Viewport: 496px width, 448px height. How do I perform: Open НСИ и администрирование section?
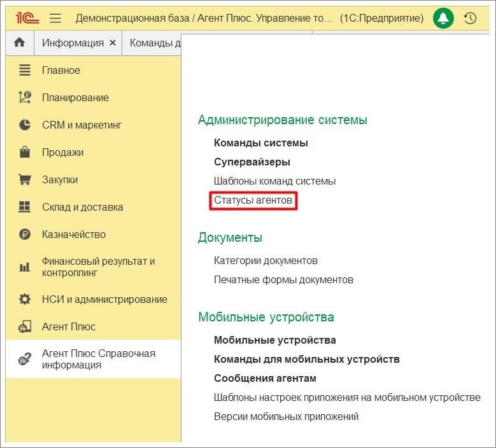(x=104, y=299)
